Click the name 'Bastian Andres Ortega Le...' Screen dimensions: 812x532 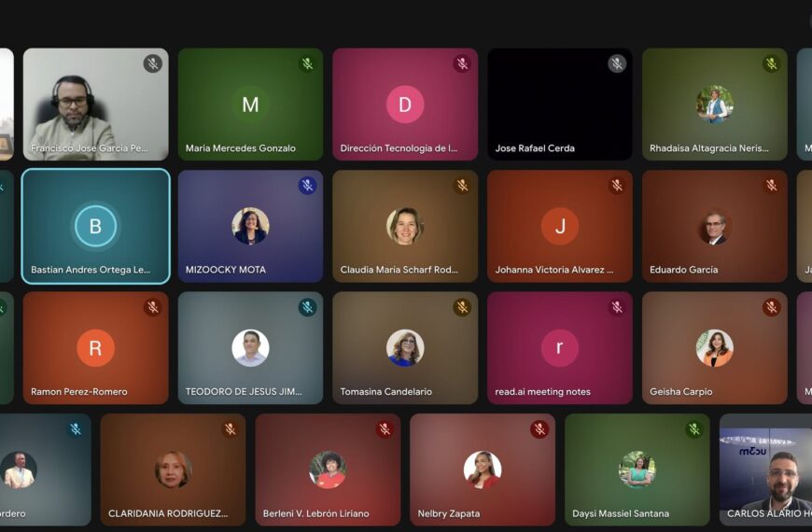pyautogui.click(x=91, y=270)
